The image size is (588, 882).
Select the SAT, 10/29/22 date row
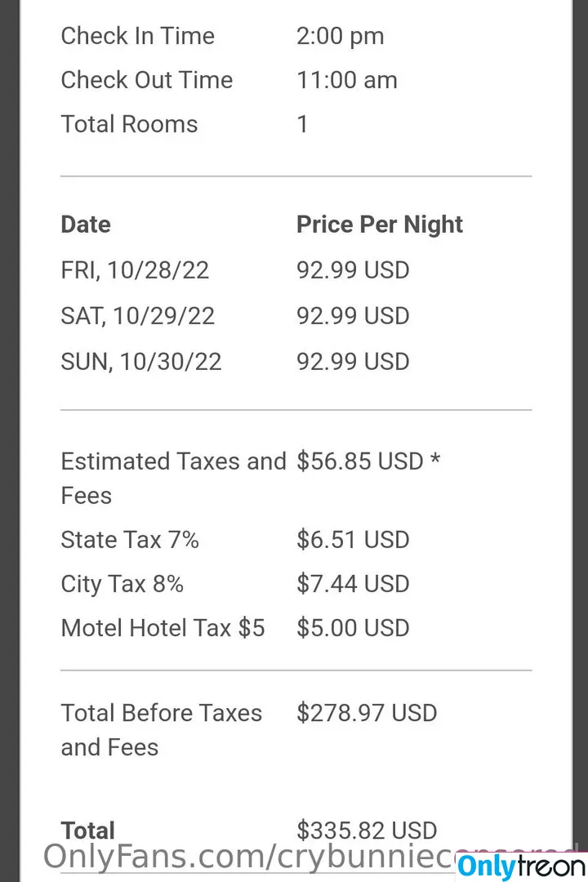pyautogui.click(x=296, y=316)
